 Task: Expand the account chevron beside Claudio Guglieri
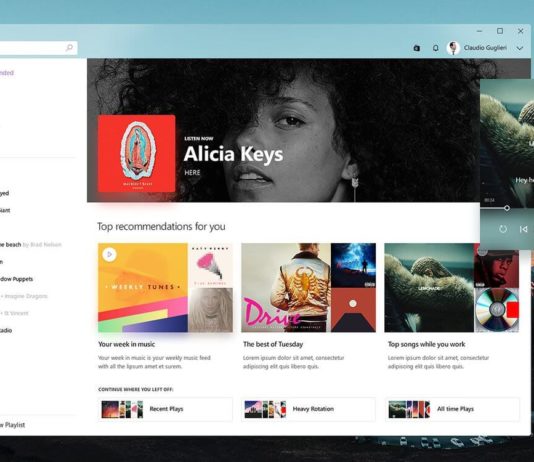(x=519, y=48)
